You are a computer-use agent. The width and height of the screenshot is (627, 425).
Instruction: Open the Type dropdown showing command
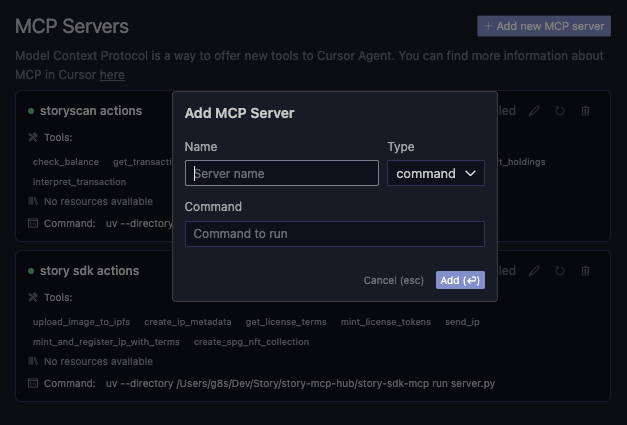(436, 174)
